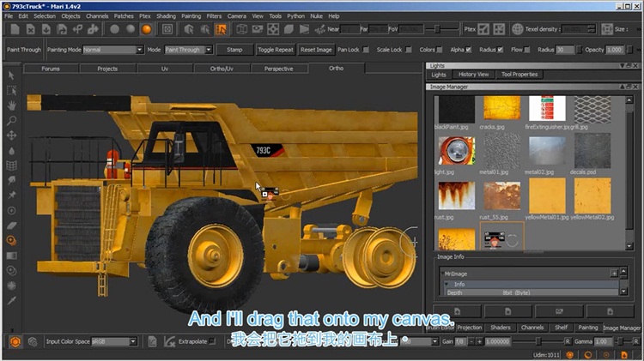The height and width of the screenshot is (361, 644).
Task: Open the Filters menu
Action: coord(214,16)
